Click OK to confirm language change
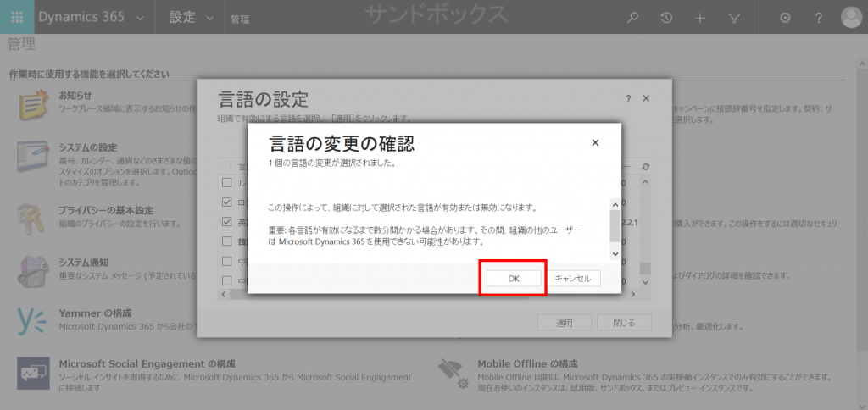Viewport: 868px width, 410px height. pyautogui.click(x=513, y=278)
